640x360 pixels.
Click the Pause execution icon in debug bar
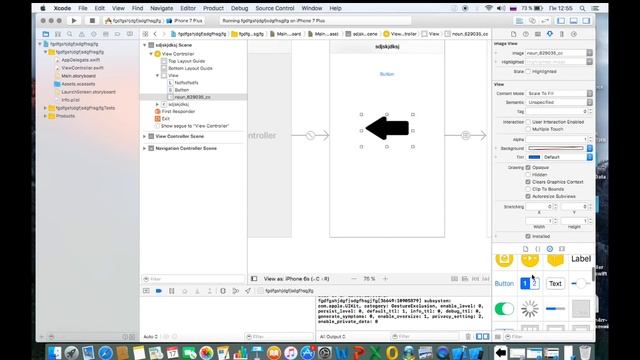pyautogui.click(x=172, y=291)
